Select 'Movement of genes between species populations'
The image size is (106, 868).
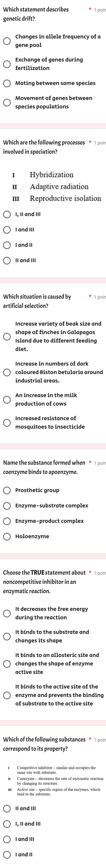tap(7, 102)
